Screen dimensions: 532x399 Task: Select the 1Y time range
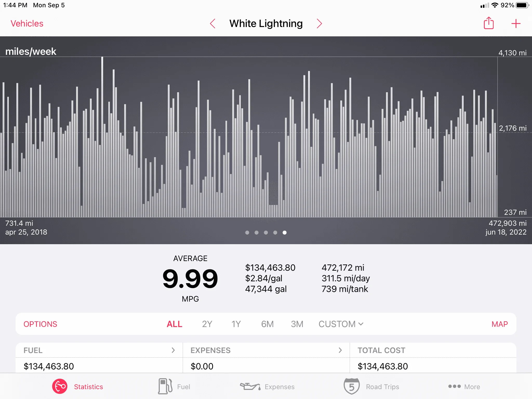[x=236, y=324]
